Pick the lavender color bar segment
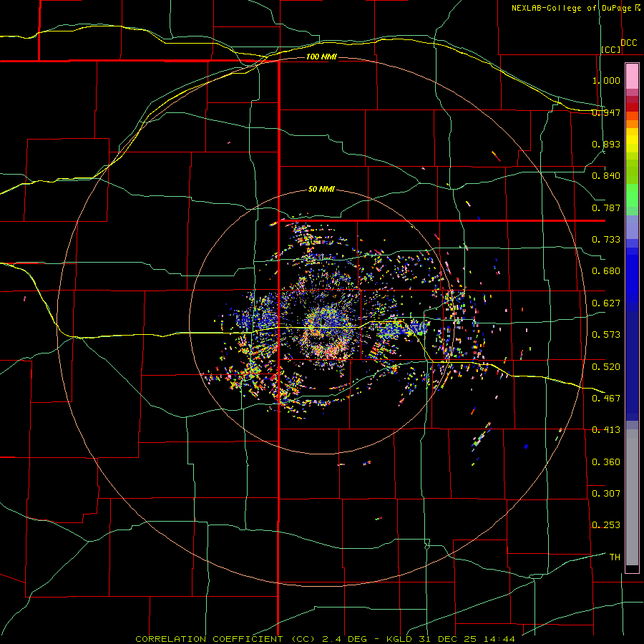This screenshot has width=644, height=644. 632,227
